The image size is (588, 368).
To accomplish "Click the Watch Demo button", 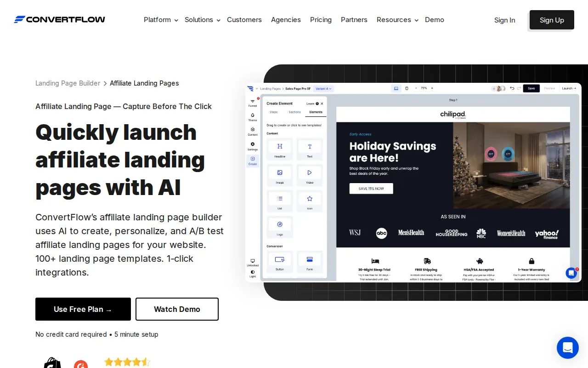I will pyautogui.click(x=177, y=309).
